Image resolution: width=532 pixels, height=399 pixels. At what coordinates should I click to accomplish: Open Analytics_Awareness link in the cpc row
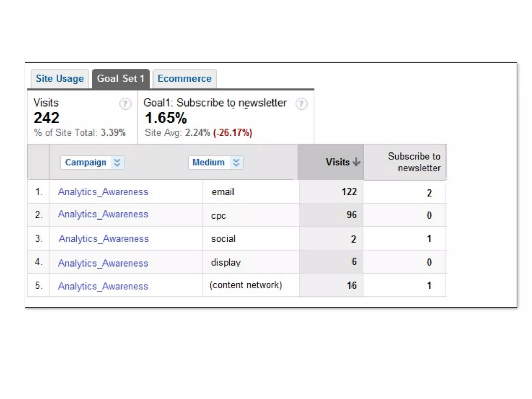[103, 214]
